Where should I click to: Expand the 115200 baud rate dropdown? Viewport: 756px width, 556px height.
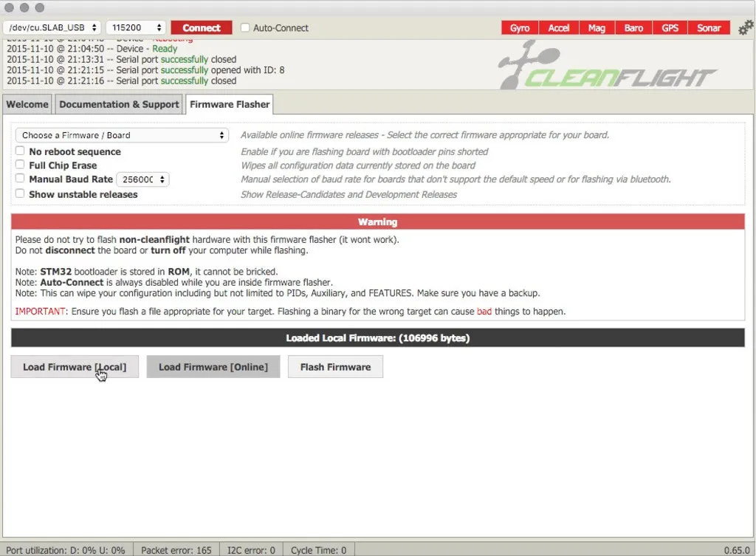pos(136,28)
